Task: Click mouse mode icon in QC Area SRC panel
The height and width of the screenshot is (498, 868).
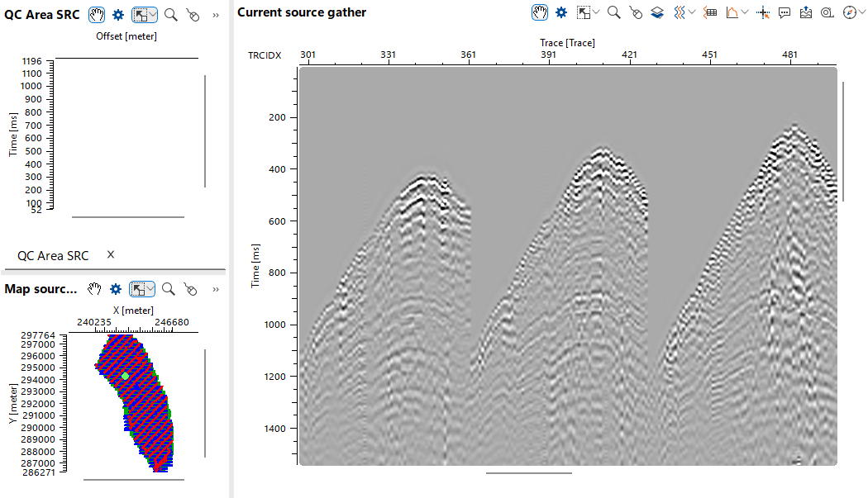Action: pos(193,15)
